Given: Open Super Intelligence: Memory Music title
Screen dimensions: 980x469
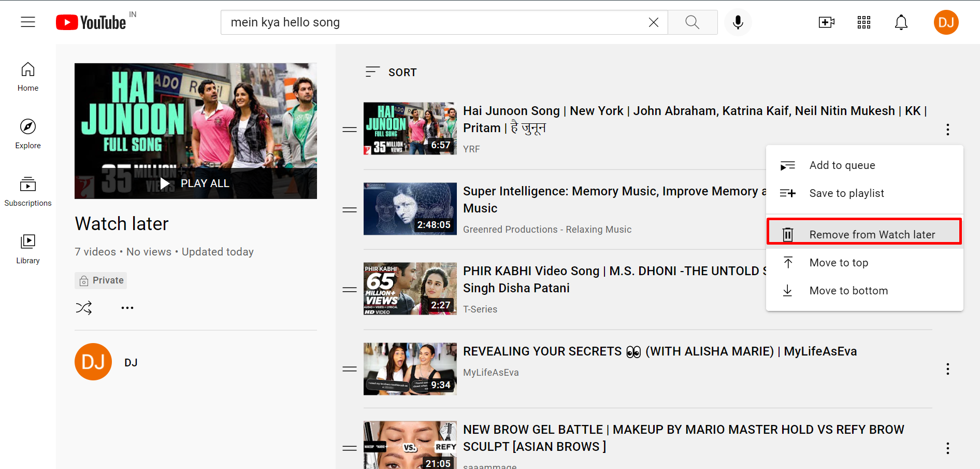Looking at the screenshot, I should [614, 200].
